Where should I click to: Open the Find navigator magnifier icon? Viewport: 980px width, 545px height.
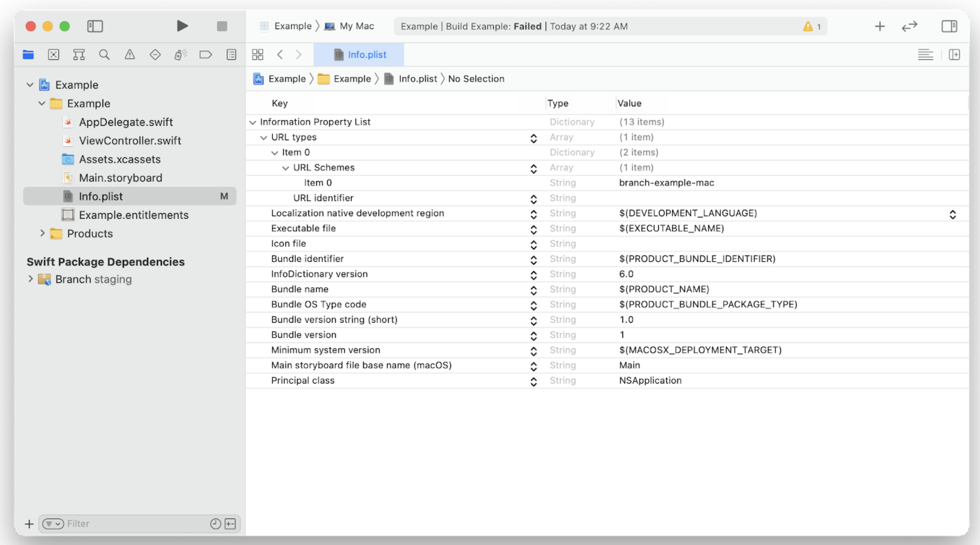[x=104, y=54]
